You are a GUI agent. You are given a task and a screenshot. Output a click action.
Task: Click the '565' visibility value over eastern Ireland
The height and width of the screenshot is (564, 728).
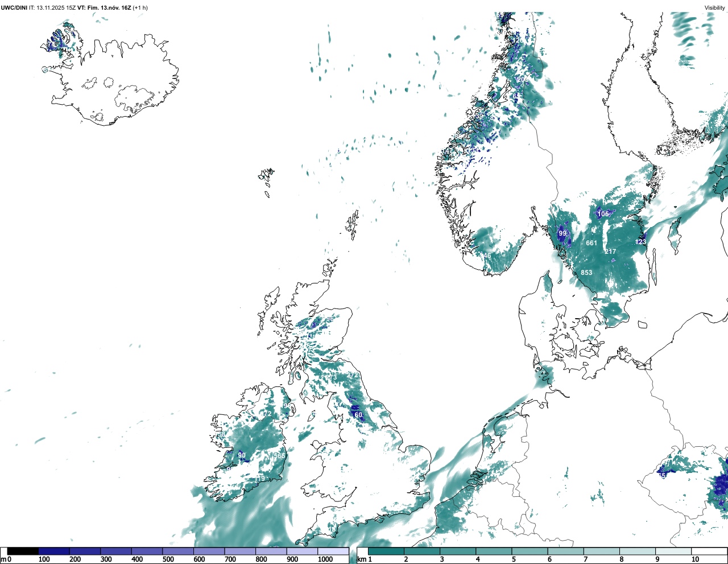279,456
